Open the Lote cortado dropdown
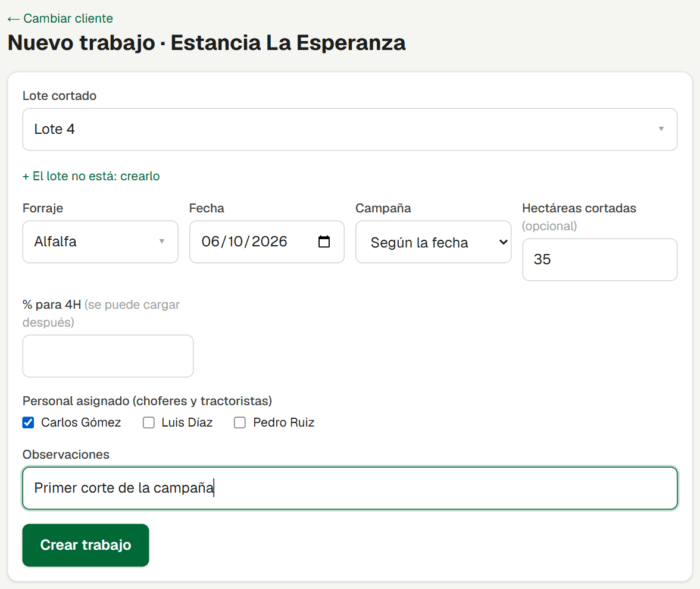 click(x=350, y=130)
